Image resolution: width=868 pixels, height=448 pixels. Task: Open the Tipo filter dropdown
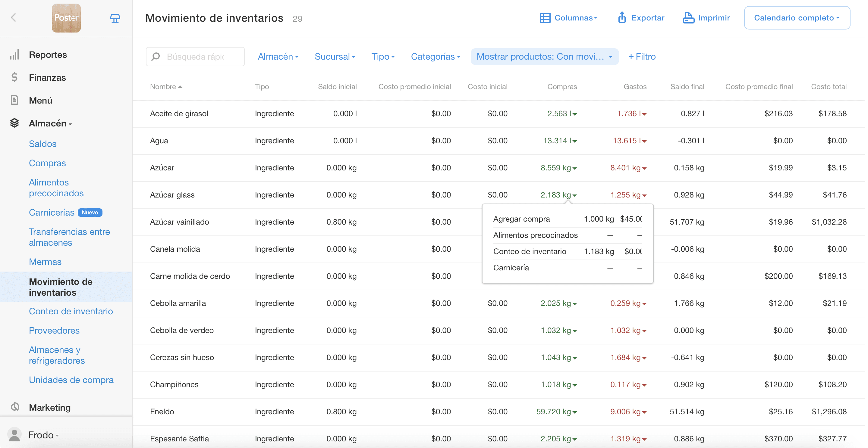tap(383, 57)
